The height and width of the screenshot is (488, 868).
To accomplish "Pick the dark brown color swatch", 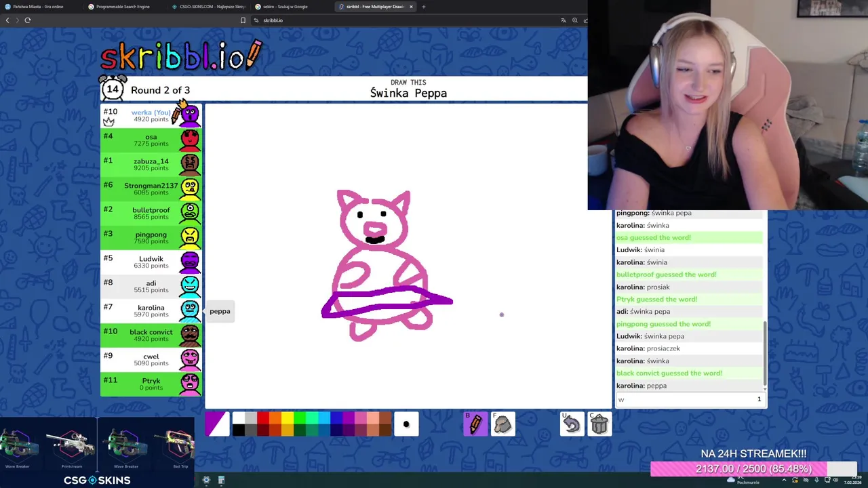I will pyautogui.click(x=385, y=430).
